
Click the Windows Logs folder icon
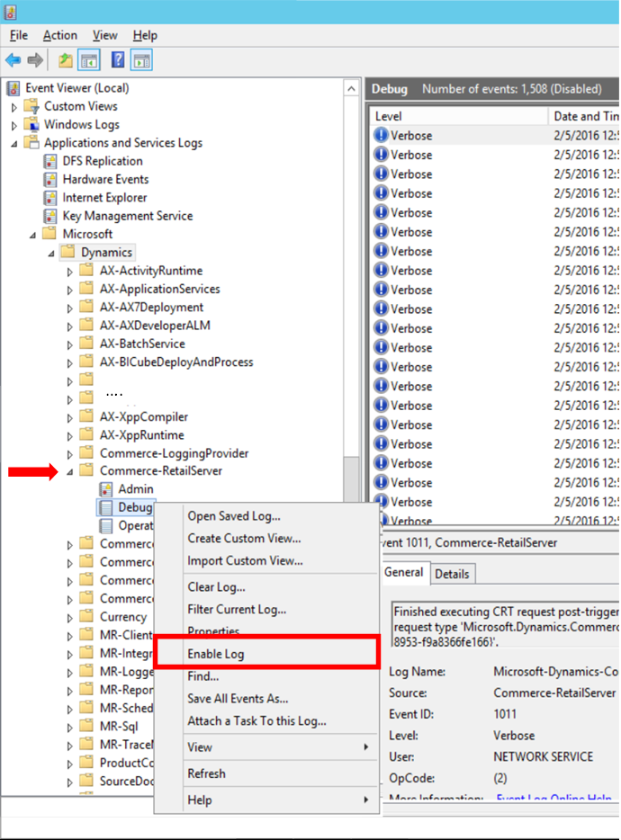[32, 124]
